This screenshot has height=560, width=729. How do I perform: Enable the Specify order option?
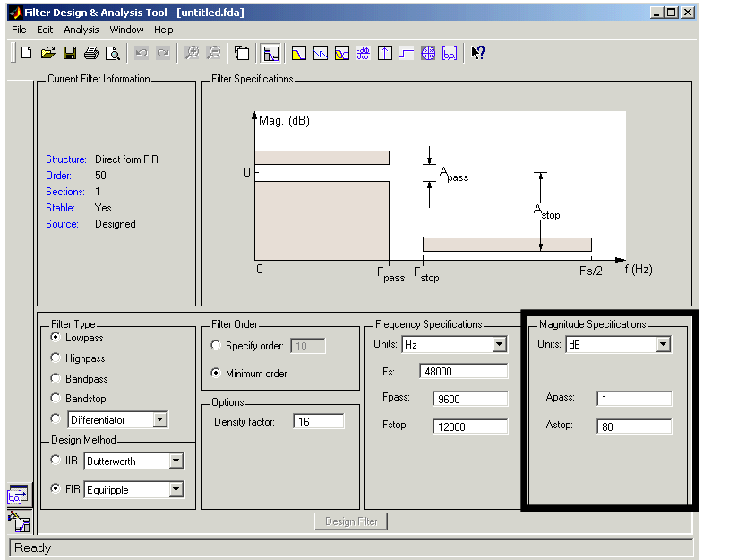pyautogui.click(x=215, y=346)
